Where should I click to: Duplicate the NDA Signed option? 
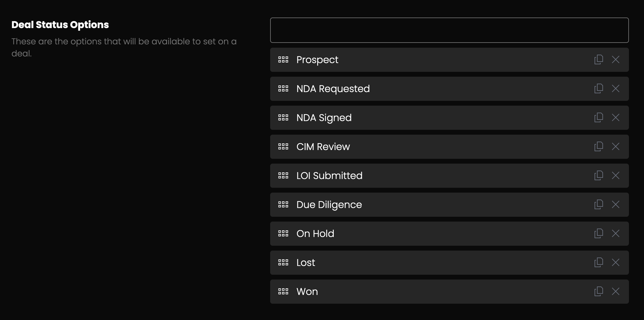[598, 117]
